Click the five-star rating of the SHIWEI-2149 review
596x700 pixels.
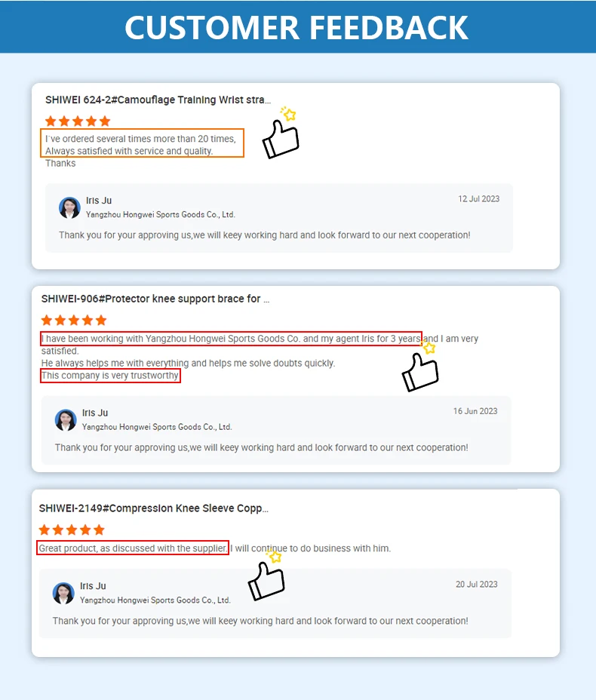click(x=72, y=530)
